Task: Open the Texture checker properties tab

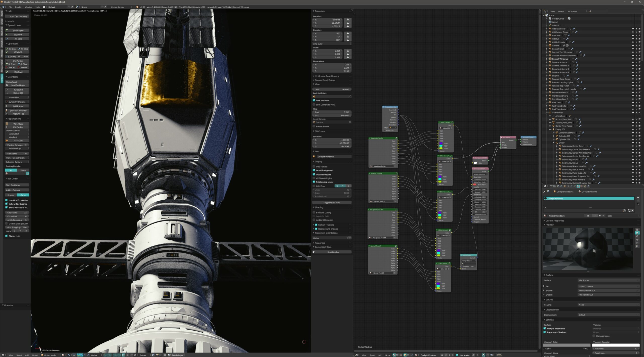Action: click(581, 186)
